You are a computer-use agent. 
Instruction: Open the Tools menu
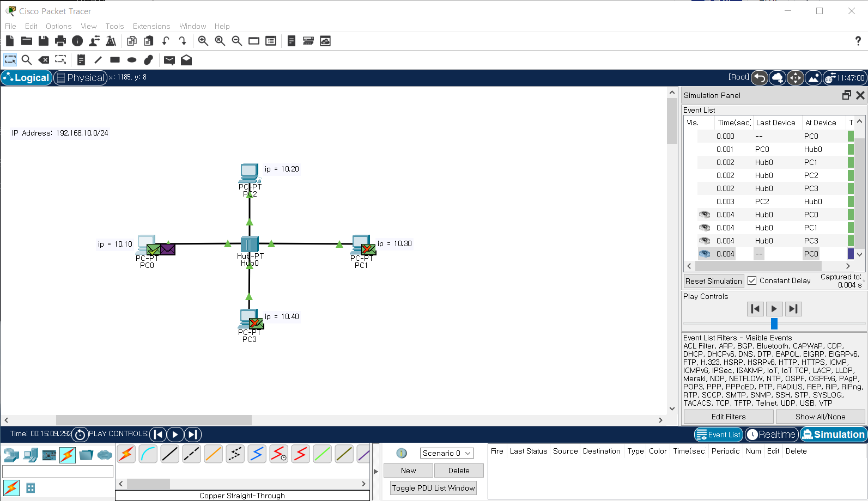click(x=114, y=26)
